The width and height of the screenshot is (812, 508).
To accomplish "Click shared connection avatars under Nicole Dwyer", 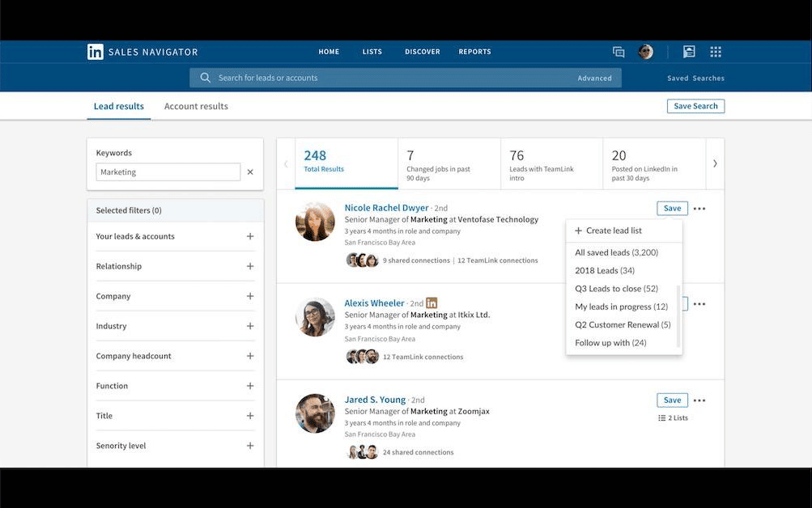I will point(362,260).
